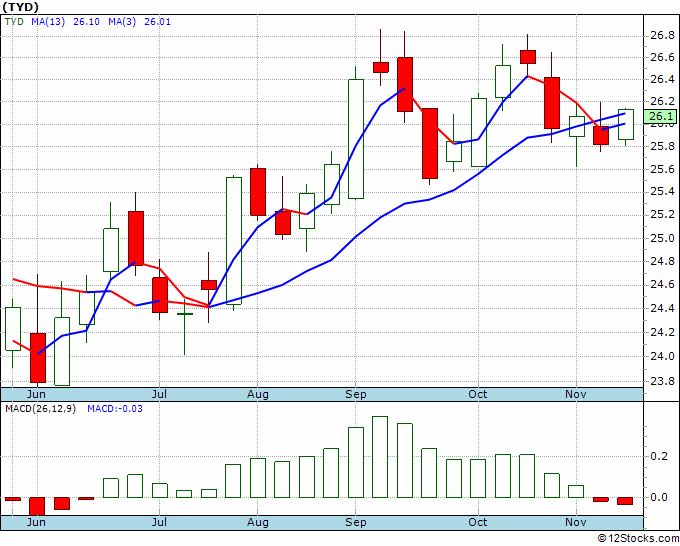Select Jul on the MACD panel time axis
This screenshot has width=680, height=546.
(159, 522)
